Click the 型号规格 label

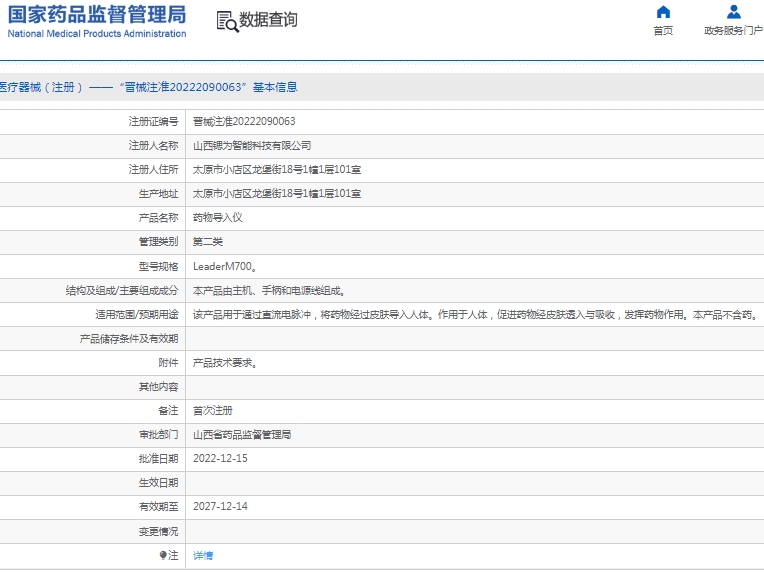[x=158, y=267]
